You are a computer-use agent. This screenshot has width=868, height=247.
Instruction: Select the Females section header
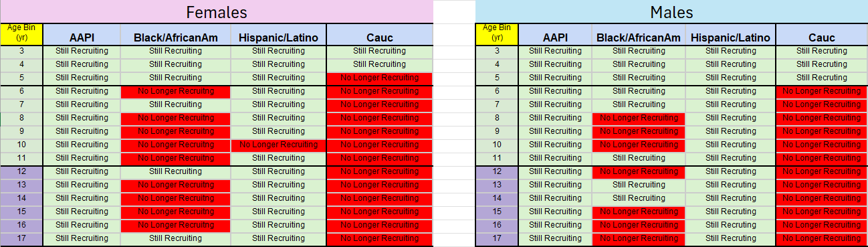(217, 12)
